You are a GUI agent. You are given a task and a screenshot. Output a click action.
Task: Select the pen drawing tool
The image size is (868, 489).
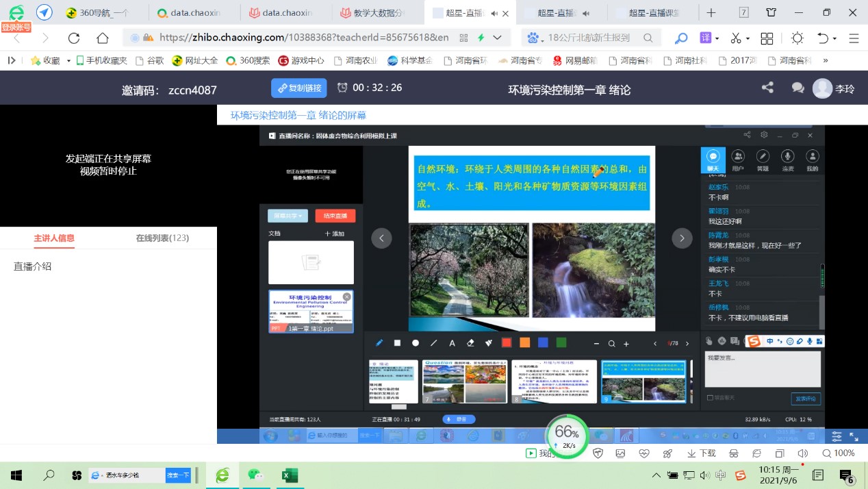click(379, 343)
